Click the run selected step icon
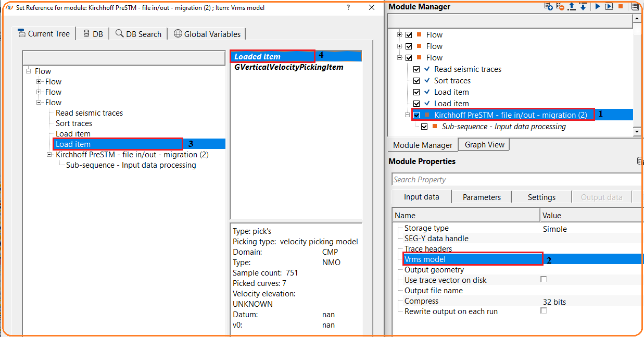The image size is (644, 337). pos(608,7)
